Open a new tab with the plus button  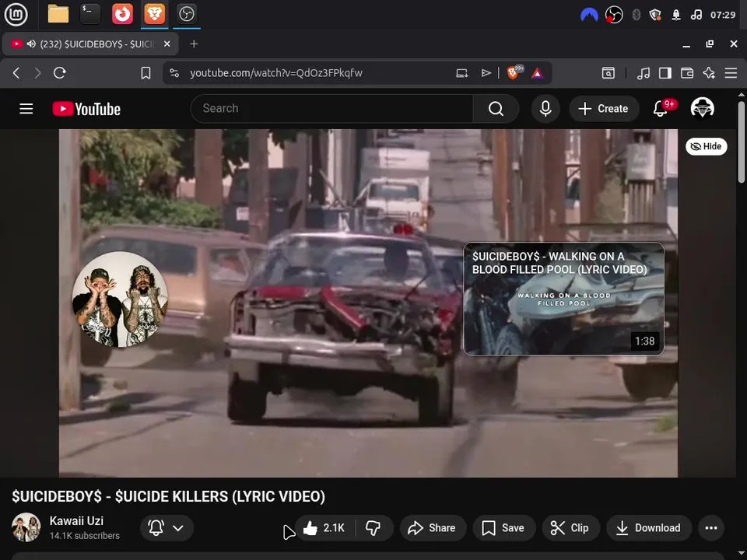pyautogui.click(x=194, y=44)
